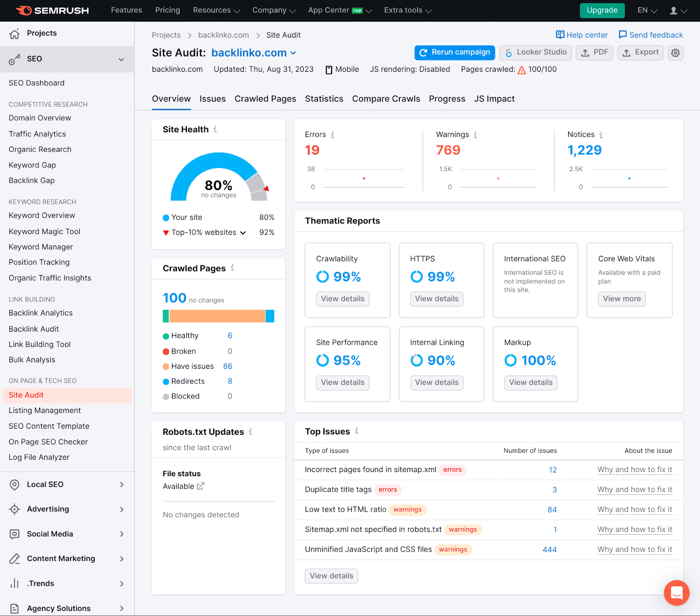Click Rerun campaign button
This screenshot has width=700, height=616.
tap(455, 52)
